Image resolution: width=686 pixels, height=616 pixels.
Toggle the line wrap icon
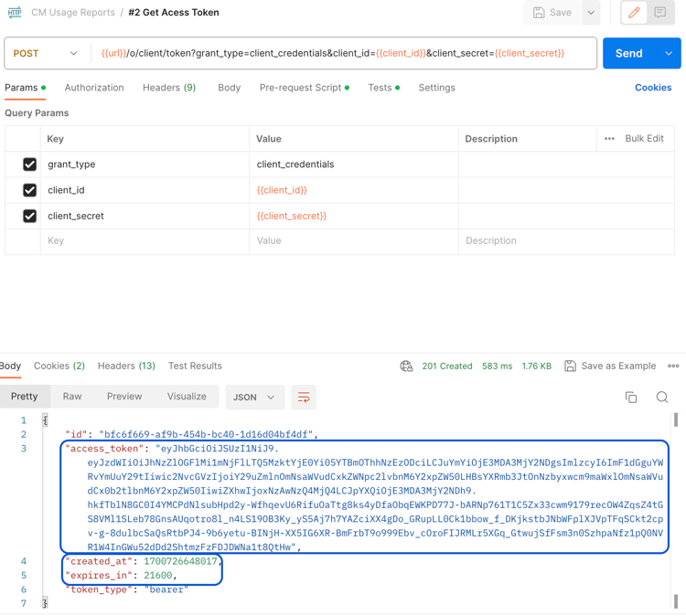click(x=304, y=397)
